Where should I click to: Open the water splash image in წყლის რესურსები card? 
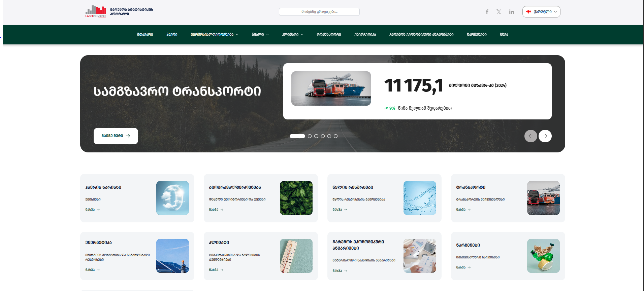click(x=420, y=198)
